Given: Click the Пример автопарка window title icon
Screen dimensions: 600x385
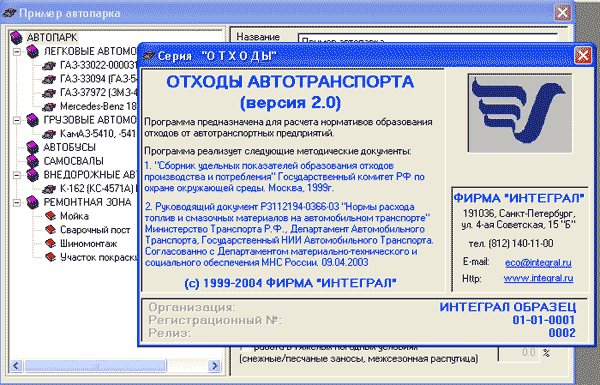Looking at the screenshot, I should (9, 13).
